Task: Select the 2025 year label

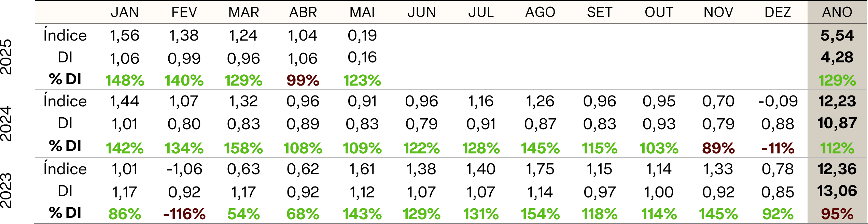Action: pos(7,57)
